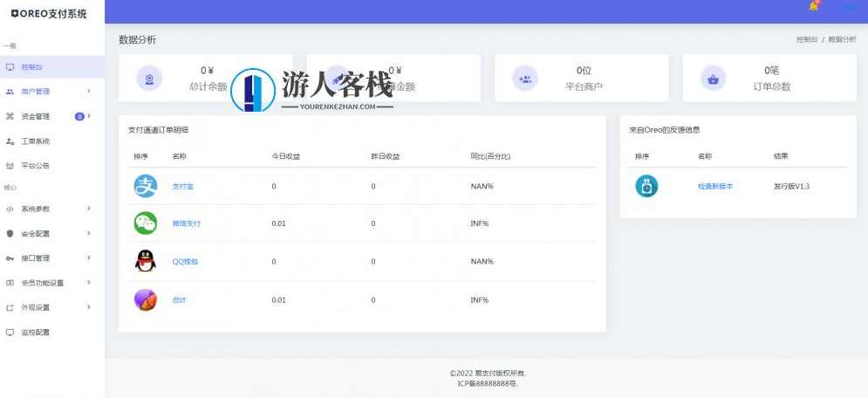
Task: Click the 检查新版本 row icon
Action: point(646,186)
